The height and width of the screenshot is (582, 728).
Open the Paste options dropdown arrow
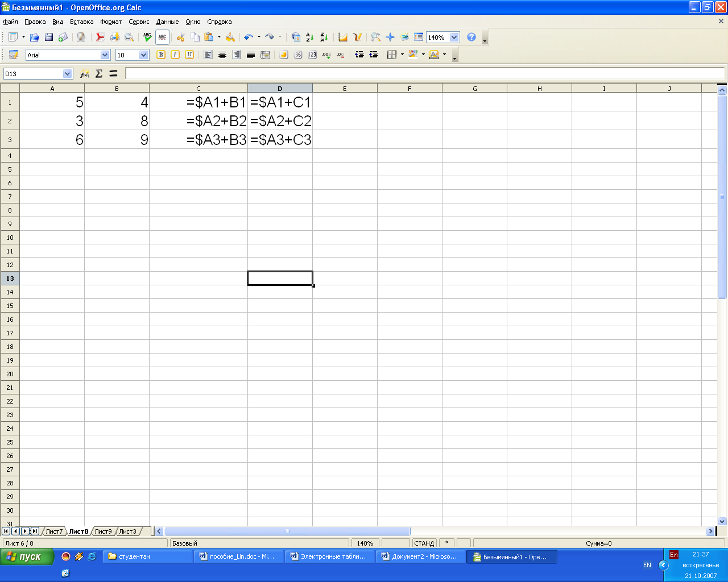click(219, 38)
